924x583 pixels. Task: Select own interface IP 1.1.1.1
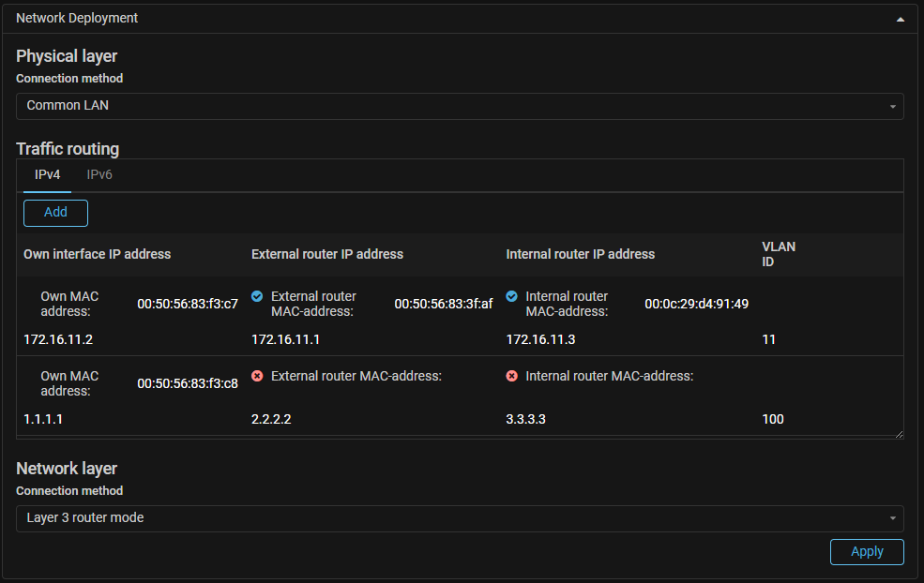click(43, 419)
